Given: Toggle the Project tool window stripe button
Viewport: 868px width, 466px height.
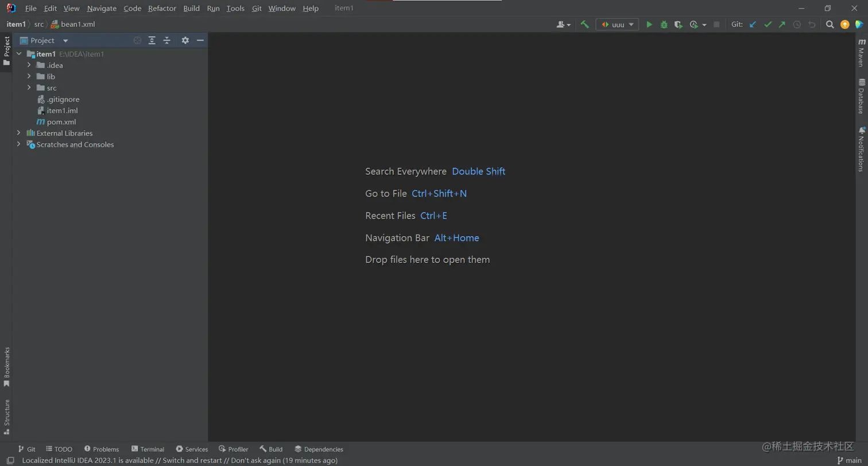Looking at the screenshot, I should pyautogui.click(x=7, y=51).
